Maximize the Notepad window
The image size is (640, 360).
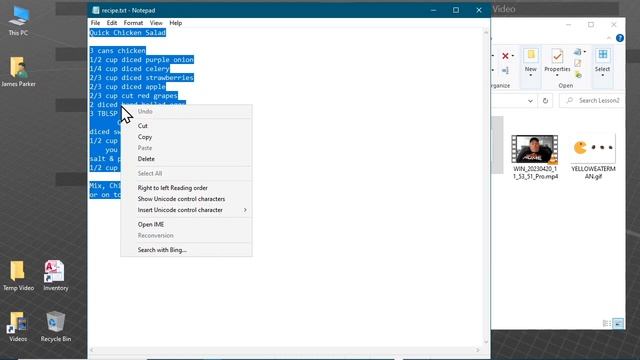coord(456,10)
